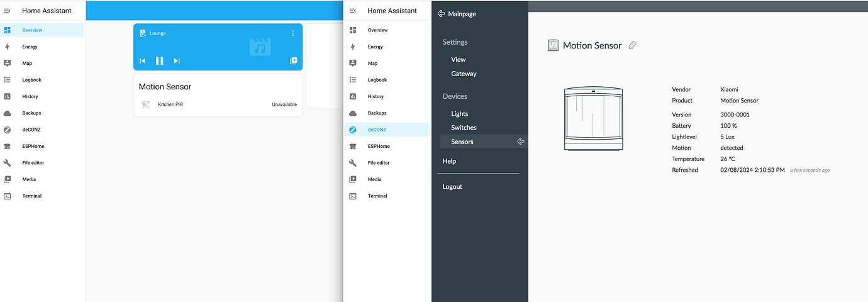Screen dimensions: 868x302
Task: Open deCONZ in the left sidebar
Action: [x=42, y=130]
